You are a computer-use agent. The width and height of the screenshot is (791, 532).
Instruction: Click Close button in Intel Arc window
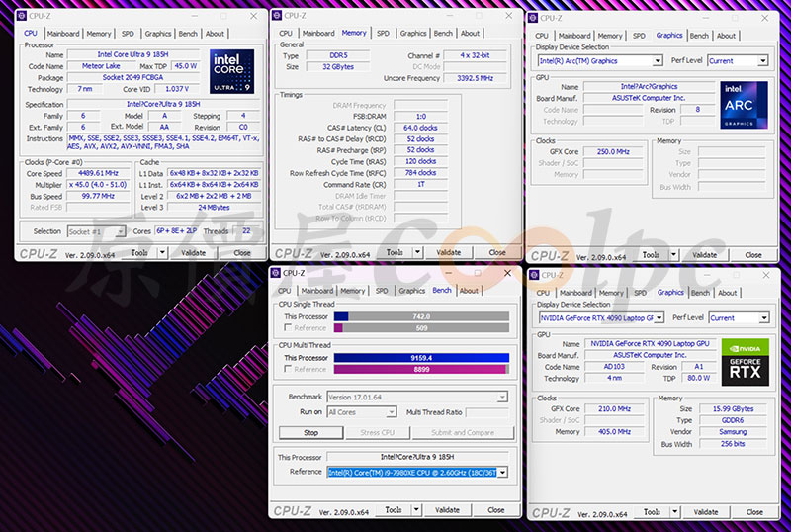coord(753,255)
